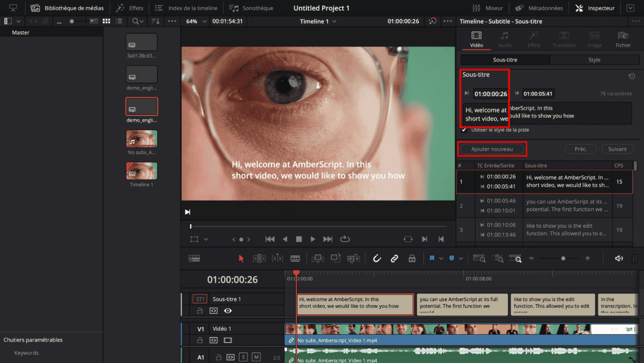Open Index de la timeline panel

pyautogui.click(x=186, y=8)
